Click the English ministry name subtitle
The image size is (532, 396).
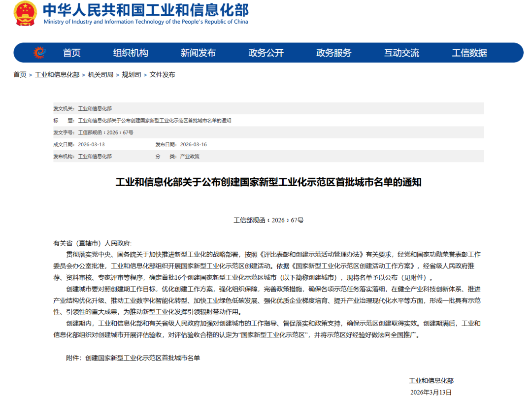[x=146, y=22]
